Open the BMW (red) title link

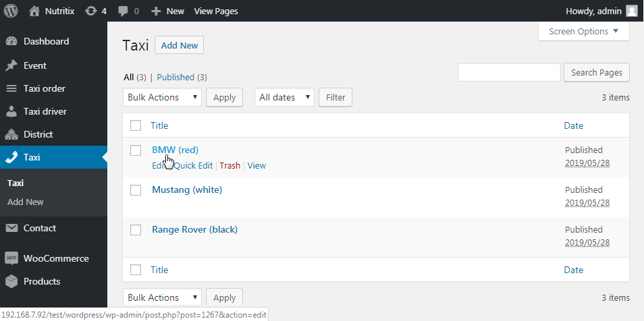pyautogui.click(x=176, y=150)
